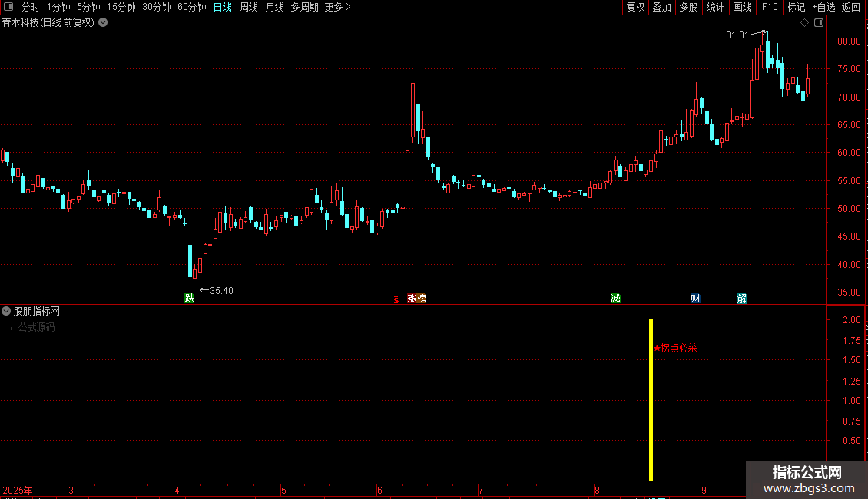Screen dimensions: 868x499
Task: Click the 2025年 date axis label
Action: (18, 490)
